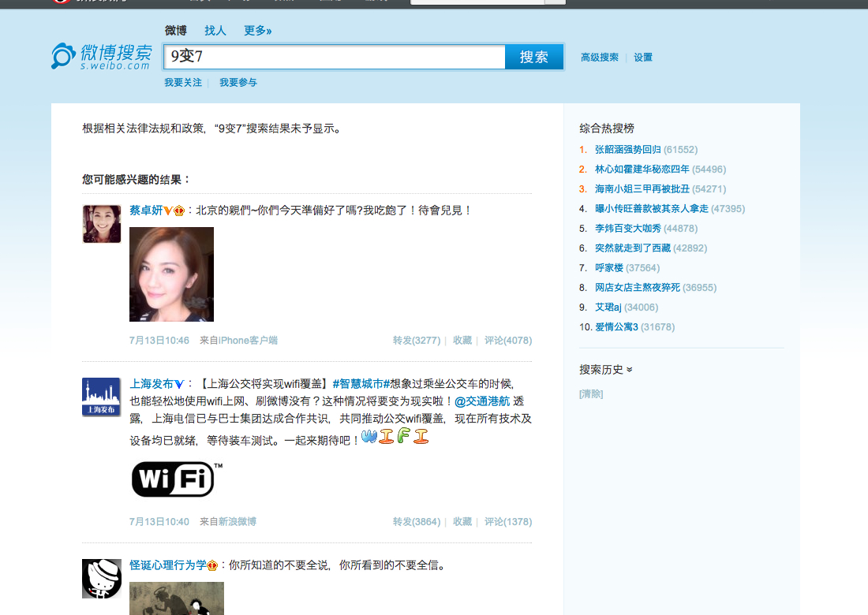The width and height of the screenshot is (868, 615).
Task: Open 评论(1378) comments
Action: 508,521
